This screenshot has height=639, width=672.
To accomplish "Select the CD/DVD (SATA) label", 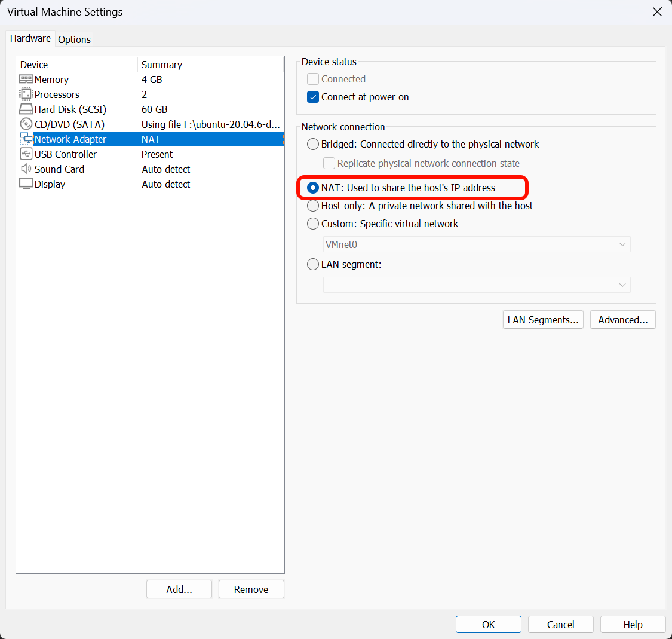I will pos(69,124).
